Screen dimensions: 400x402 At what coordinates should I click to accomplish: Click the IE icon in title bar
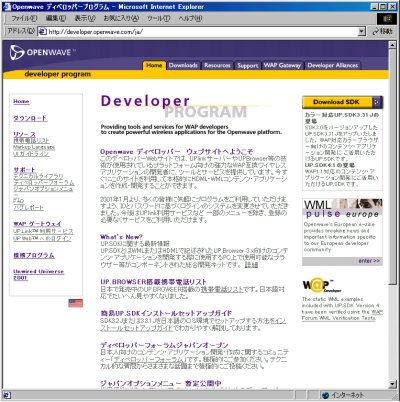(x=7, y=7)
